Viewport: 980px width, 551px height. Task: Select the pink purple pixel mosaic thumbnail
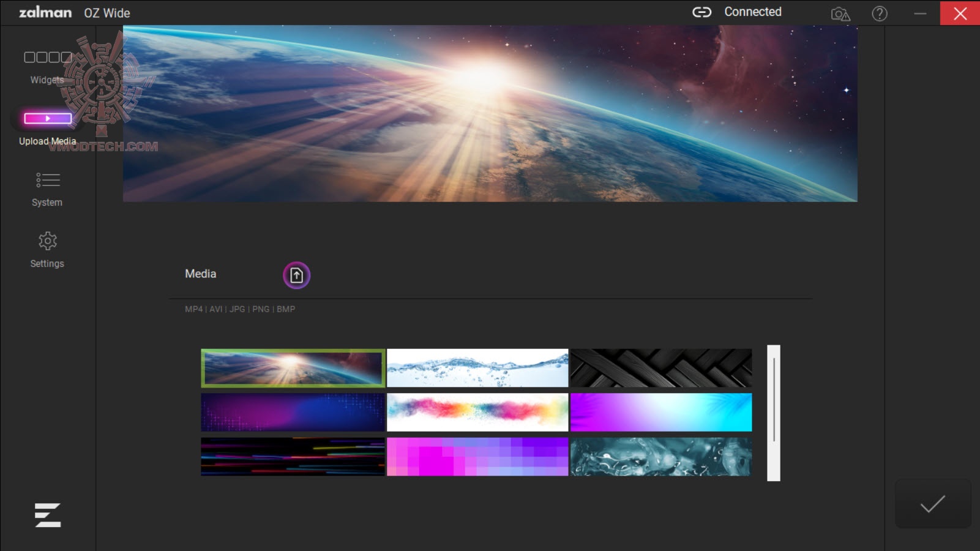point(477,457)
